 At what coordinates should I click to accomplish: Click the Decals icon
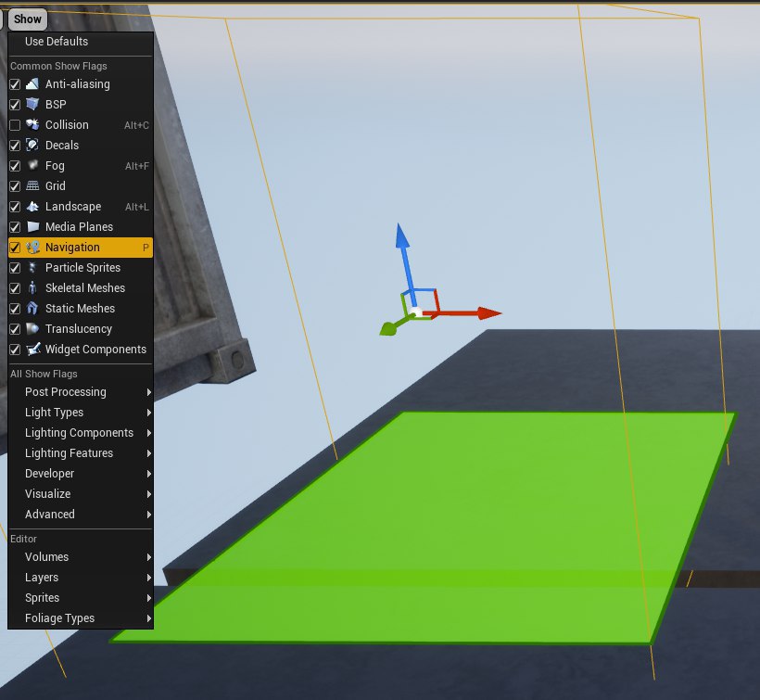32,146
